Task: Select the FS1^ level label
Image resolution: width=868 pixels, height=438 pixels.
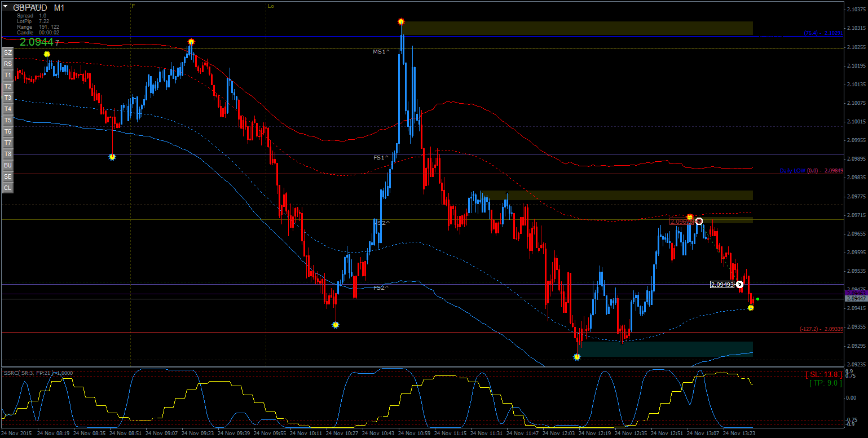Action: (x=381, y=157)
